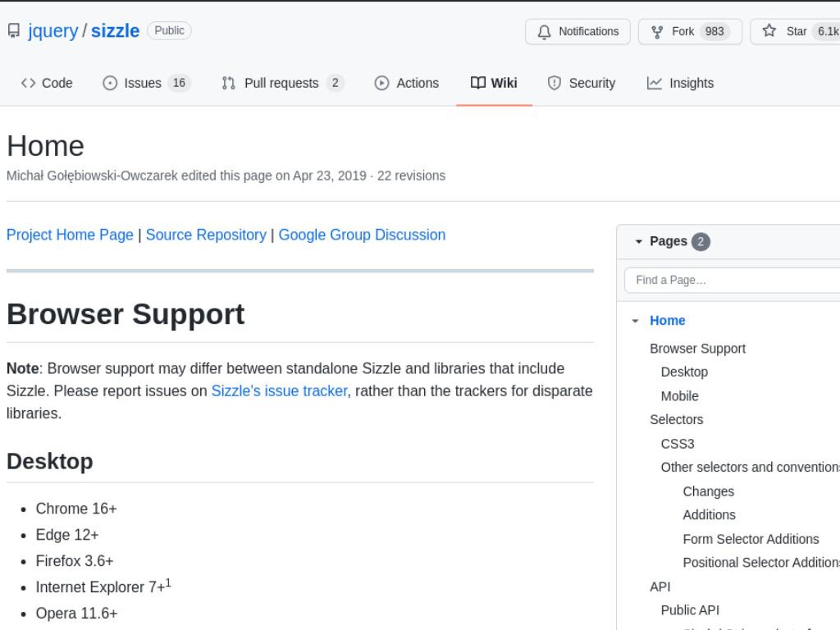Click the repository book icon beside jquery
The image size is (840, 630).
tap(14, 31)
